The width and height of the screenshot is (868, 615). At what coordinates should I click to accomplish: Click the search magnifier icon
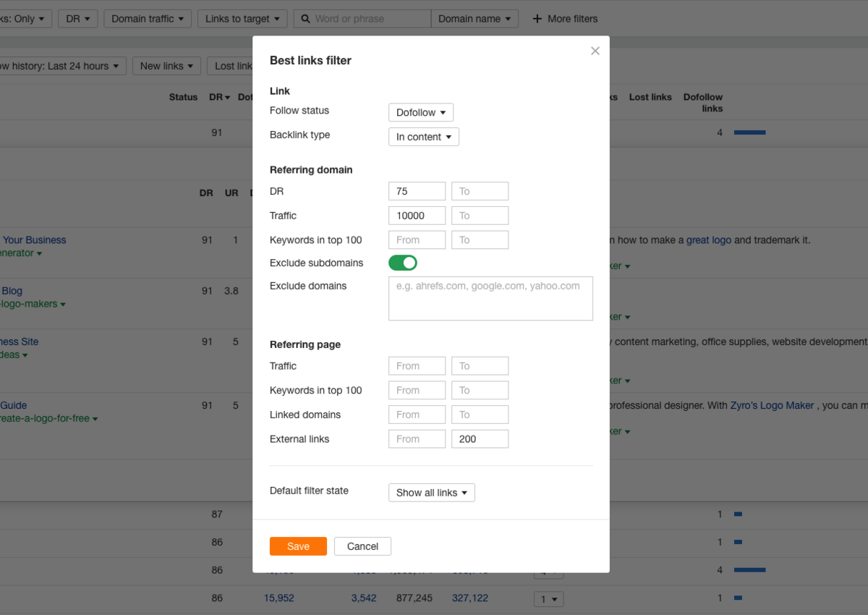pos(305,19)
